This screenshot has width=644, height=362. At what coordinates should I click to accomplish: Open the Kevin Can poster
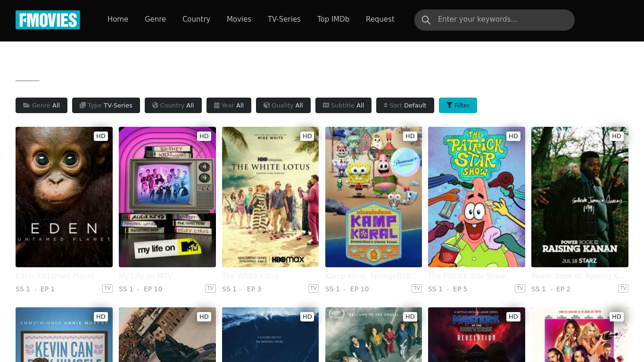[64, 335]
